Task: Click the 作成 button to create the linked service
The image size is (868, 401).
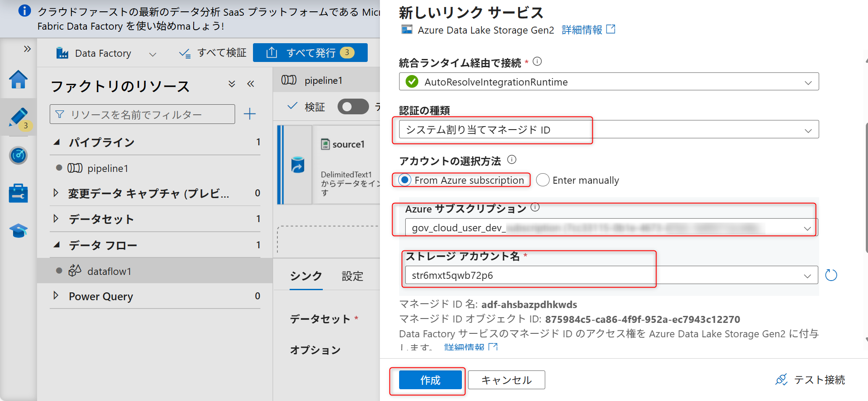Action: click(430, 380)
